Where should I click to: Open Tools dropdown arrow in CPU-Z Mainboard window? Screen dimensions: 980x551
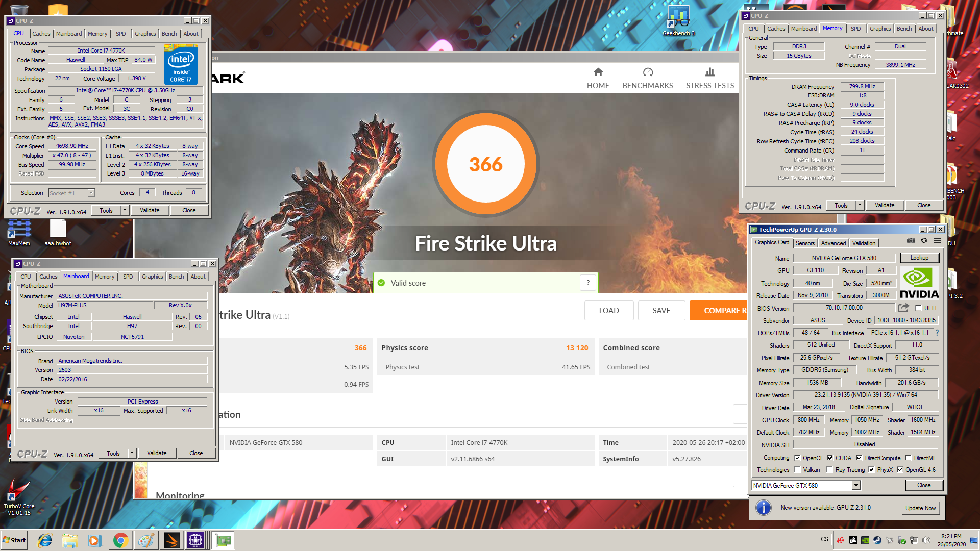coord(132,453)
